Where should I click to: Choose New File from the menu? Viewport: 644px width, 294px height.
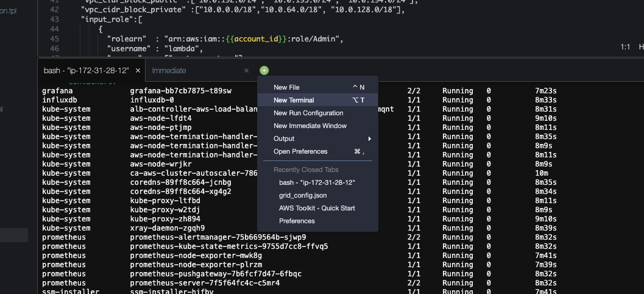(286, 87)
